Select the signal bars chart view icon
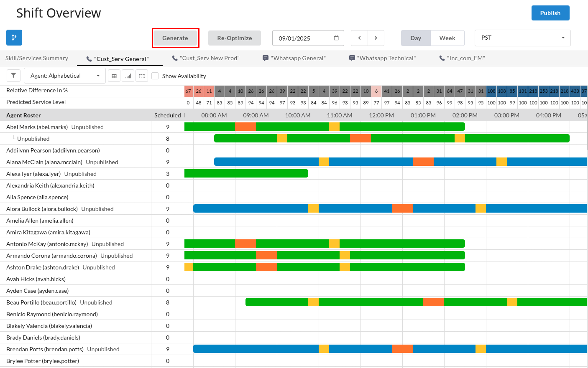Screen dimensions: 588x368 pyautogui.click(x=128, y=76)
